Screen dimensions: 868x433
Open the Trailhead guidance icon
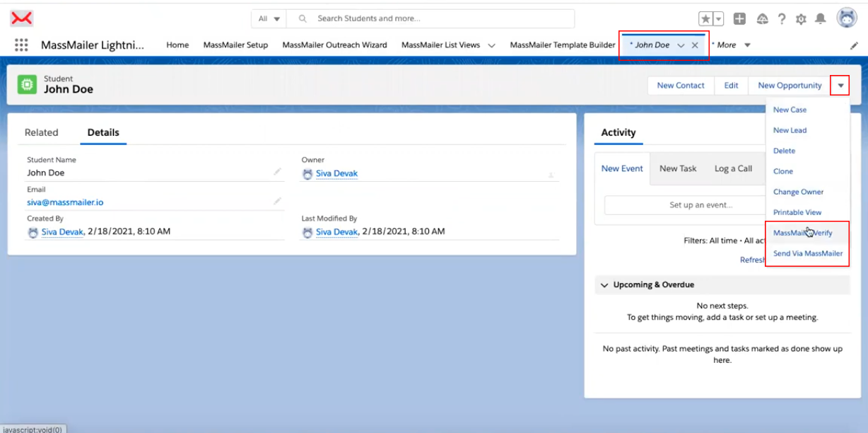(x=762, y=19)
